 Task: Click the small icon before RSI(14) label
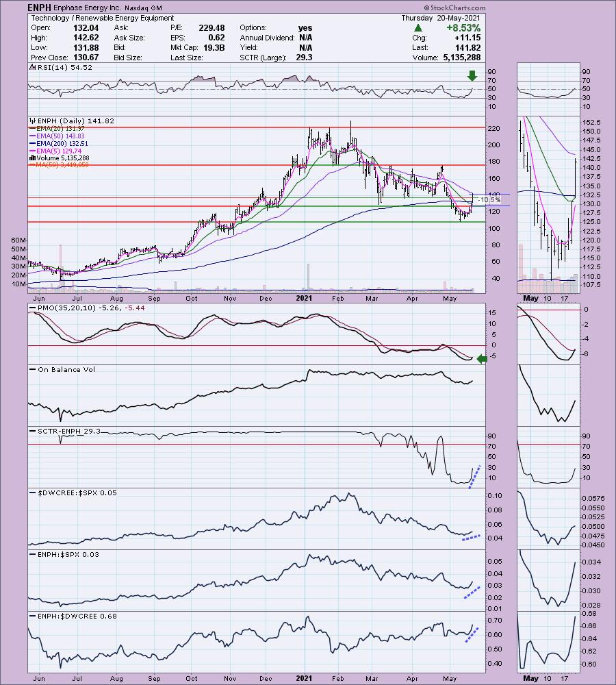click(32, 67)
